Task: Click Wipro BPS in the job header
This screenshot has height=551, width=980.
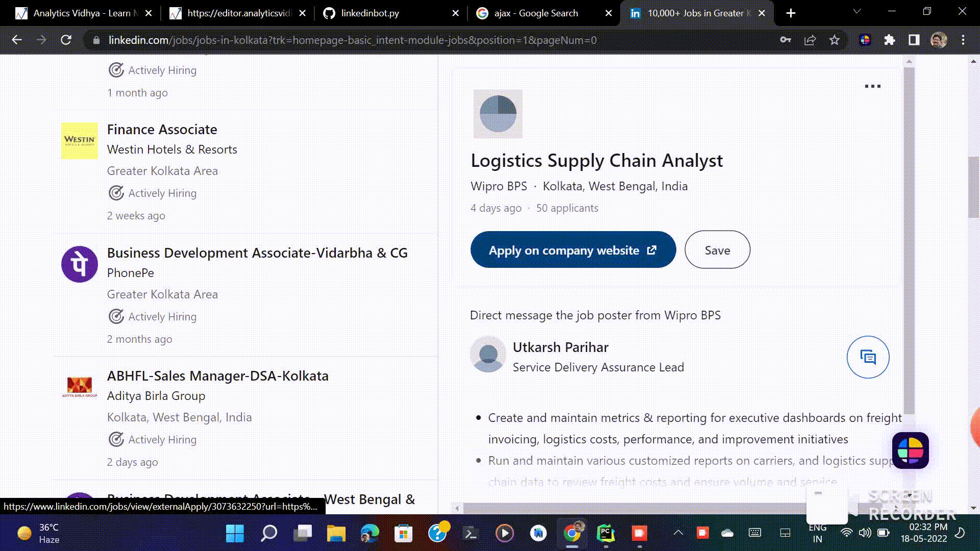Action: pos(499,186)
